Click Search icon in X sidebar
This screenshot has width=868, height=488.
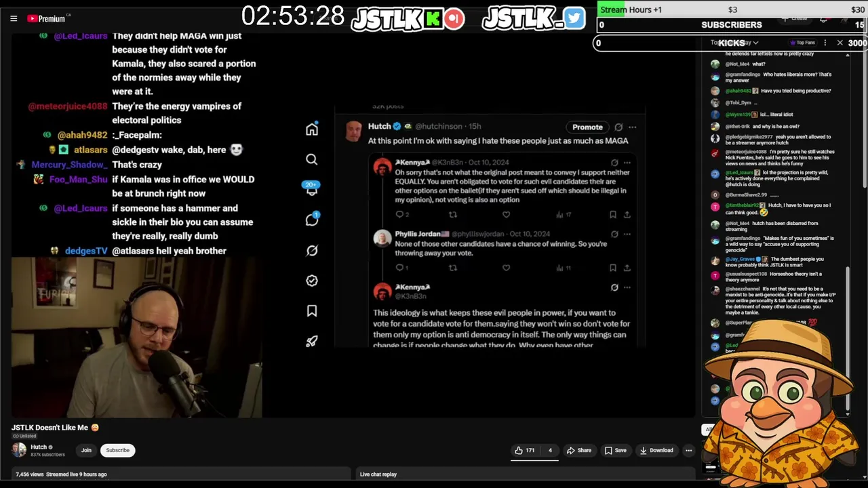[311, 159]
